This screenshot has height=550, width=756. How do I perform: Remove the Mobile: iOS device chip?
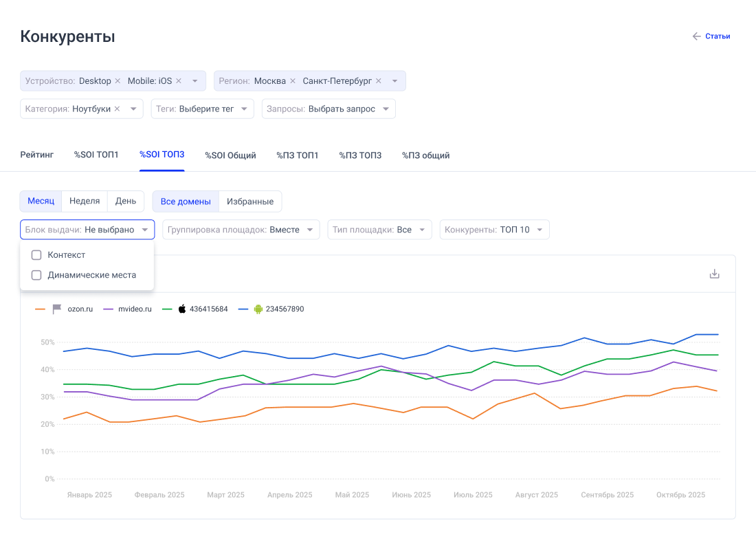click(x=179, y=81)
